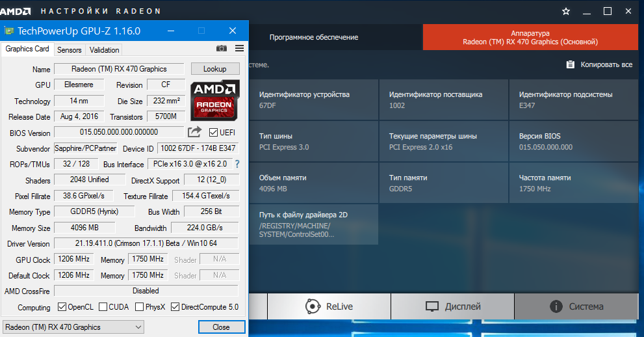Click the GPU Clock 1206 MHz value
The height and width of the screenshot is (337, 644).
(74, 259)
